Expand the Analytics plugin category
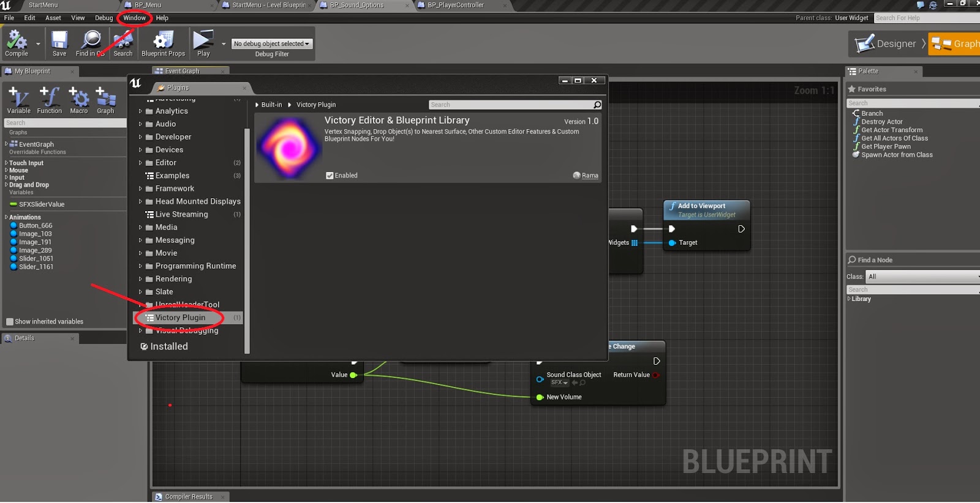The width and height of the screenshot is (980, 503). click(140, 111)
